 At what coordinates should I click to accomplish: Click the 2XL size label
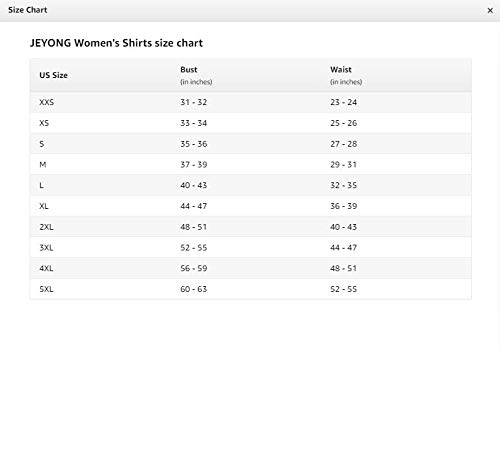click(46, 227)
